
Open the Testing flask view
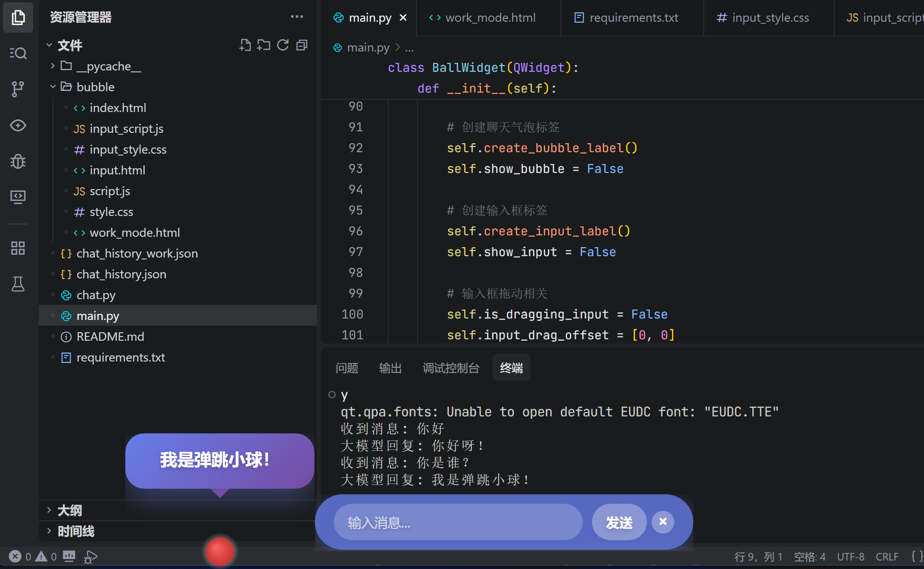pos(18,284)
